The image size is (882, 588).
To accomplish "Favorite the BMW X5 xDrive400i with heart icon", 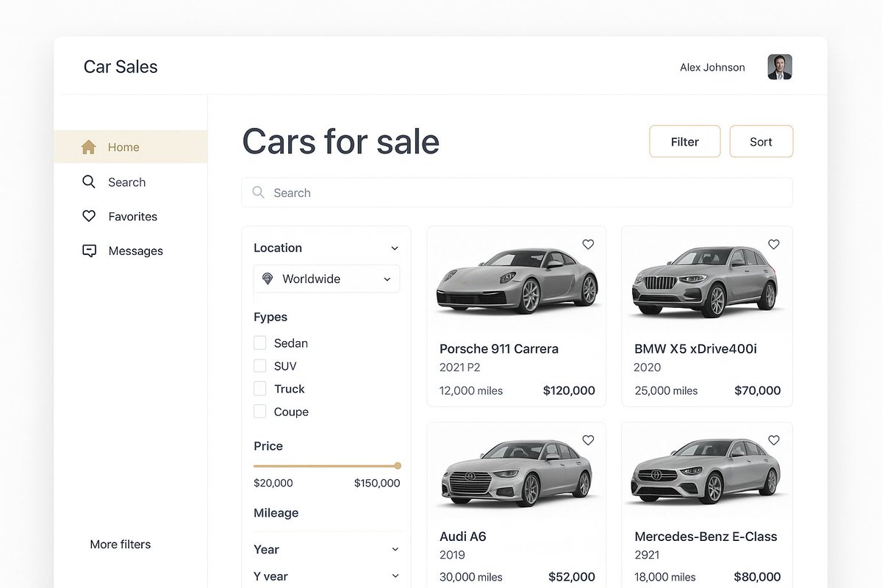I will click(x=774, y=244).
